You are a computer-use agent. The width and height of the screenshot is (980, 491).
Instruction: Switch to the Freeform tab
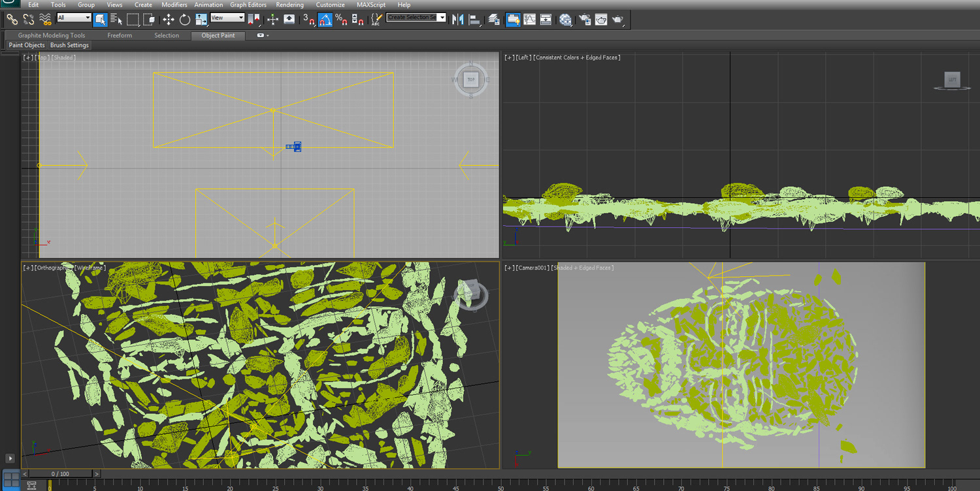tap(120, 35)
